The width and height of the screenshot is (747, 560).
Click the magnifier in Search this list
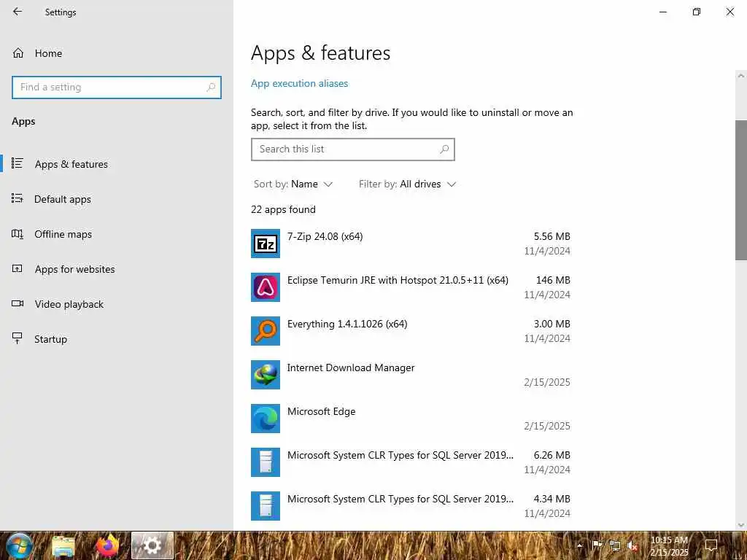(444, 149)
